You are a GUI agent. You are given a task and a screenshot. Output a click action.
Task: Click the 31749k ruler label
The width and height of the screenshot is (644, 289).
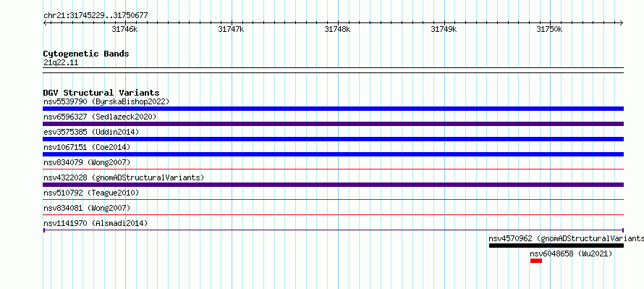pos(444,29)
